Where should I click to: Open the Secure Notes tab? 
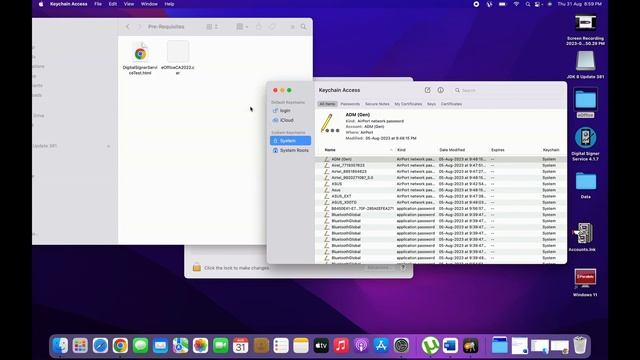pyautogui.click(x=377, y=104)
